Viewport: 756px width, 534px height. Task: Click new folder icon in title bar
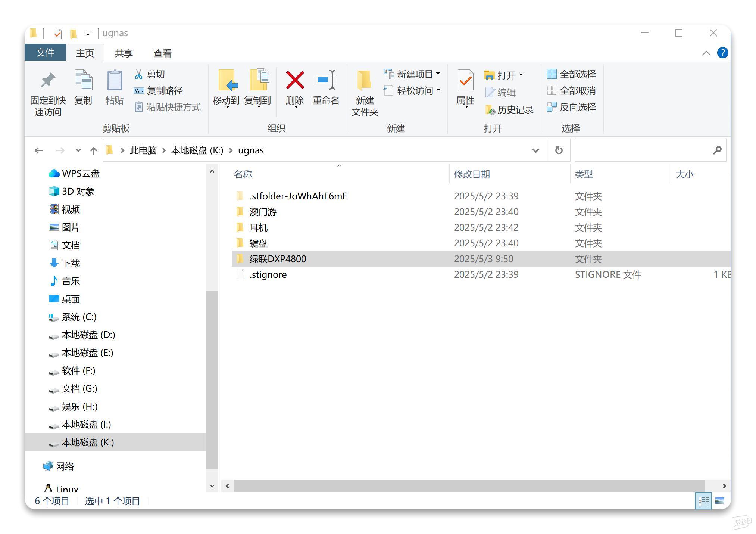(74, 34)
